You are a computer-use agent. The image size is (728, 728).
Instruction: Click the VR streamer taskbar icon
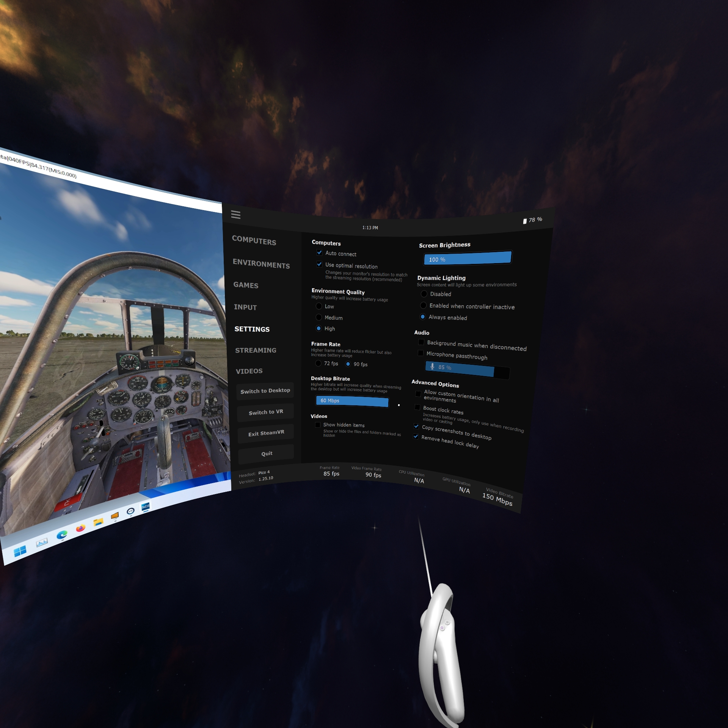[130, 511]
